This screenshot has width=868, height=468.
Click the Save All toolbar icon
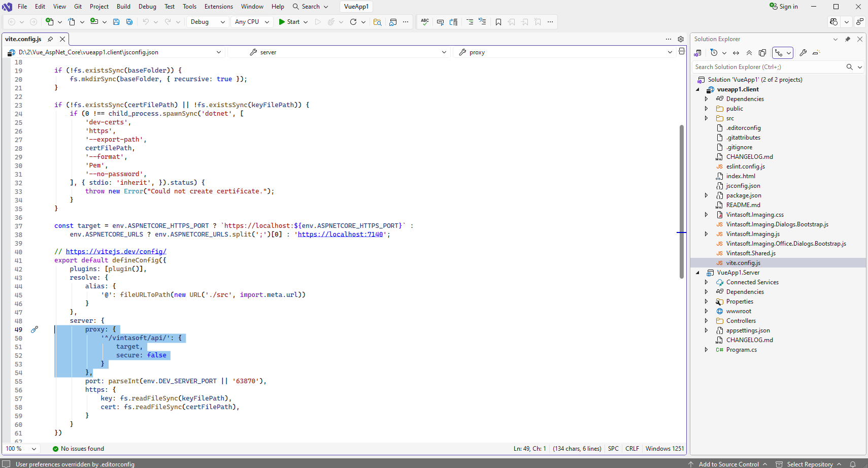(129, 22)
